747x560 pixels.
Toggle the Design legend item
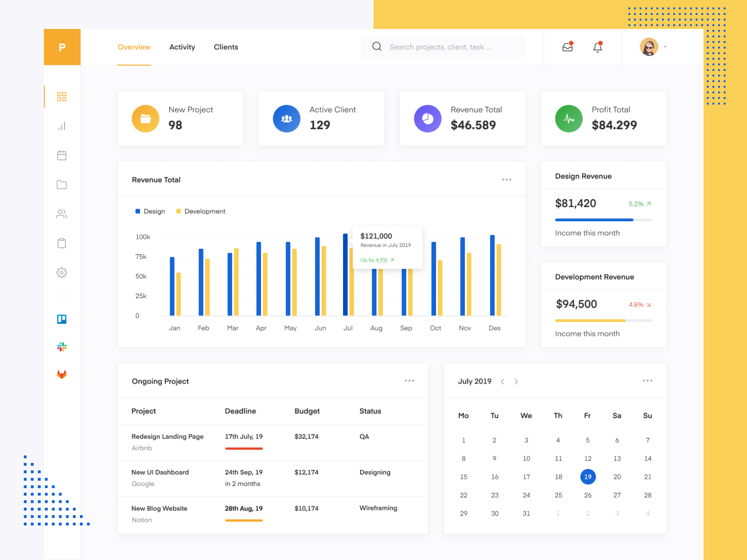pos(150,211)
